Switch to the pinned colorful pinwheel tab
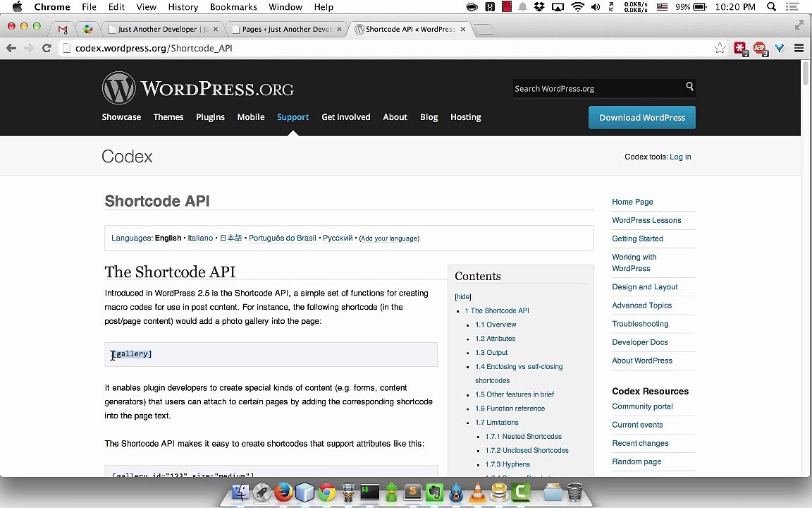Image resolution: width=812 pixels, height=508 pixels. (x=88, y=29)
